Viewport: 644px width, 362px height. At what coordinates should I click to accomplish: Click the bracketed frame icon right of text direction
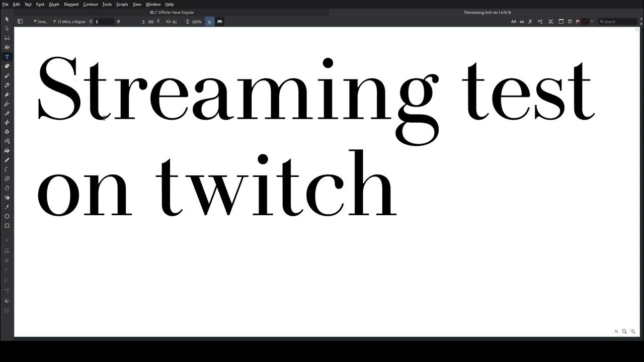(551, 22)
